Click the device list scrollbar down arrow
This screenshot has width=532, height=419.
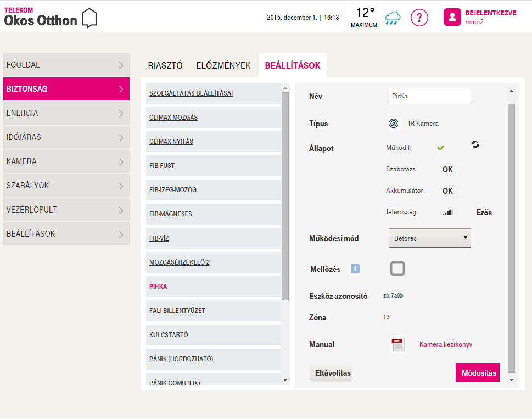click(x=285, y=381)
